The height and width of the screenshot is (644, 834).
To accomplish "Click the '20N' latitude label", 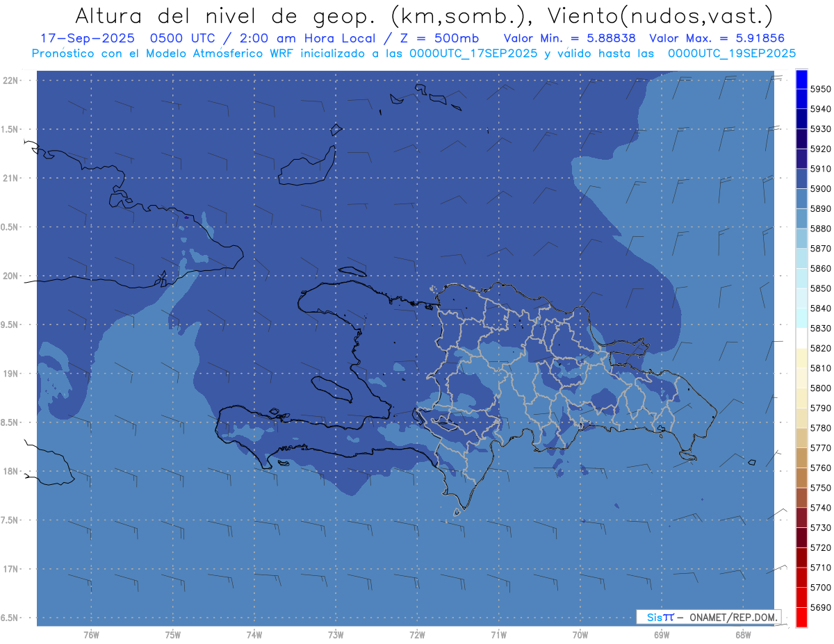I will point(11,276).
